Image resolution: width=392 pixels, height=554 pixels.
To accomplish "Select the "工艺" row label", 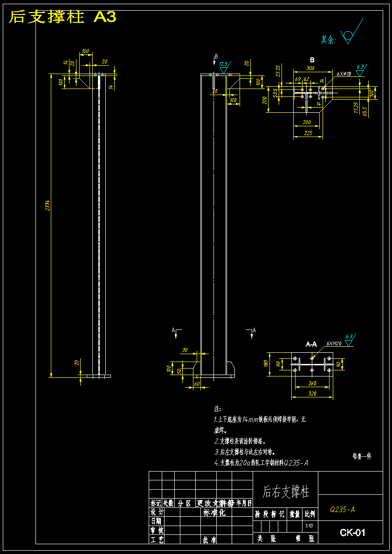I will tap(157, 540).
